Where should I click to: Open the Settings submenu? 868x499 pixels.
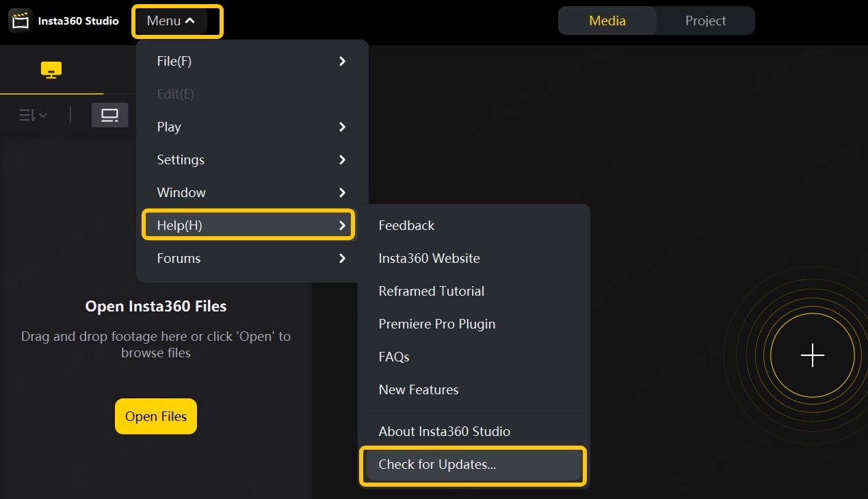click(252, 159)
